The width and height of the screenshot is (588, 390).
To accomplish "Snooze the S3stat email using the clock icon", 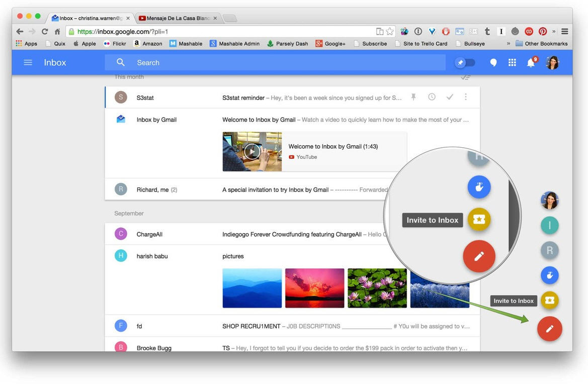I will pyautogui.click(x=432, y=97).
